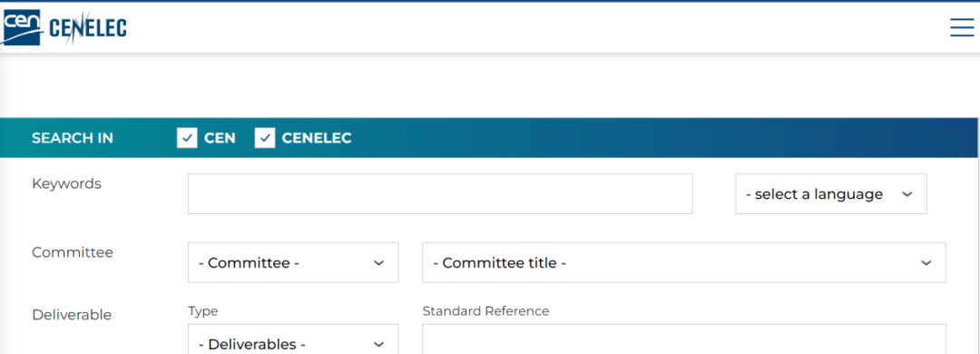Expand the "- Committee -" dropdown
This screenshot has width=980, height=354.
293,262
